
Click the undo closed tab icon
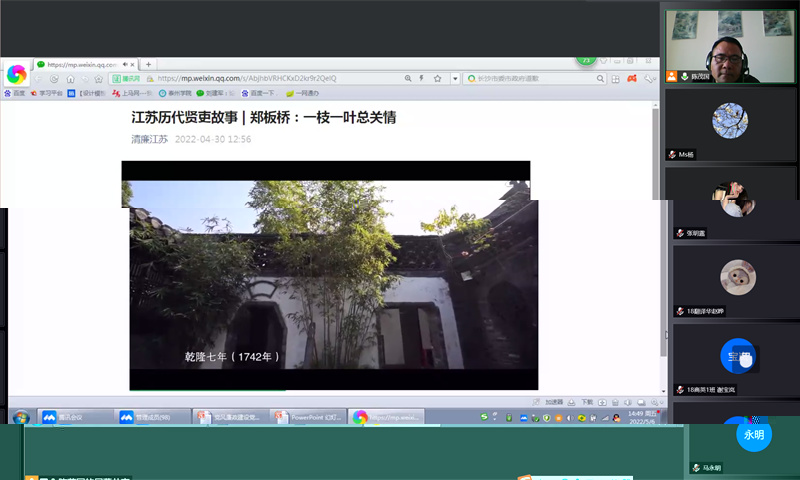pyautogui.click(x=85, y=79)
